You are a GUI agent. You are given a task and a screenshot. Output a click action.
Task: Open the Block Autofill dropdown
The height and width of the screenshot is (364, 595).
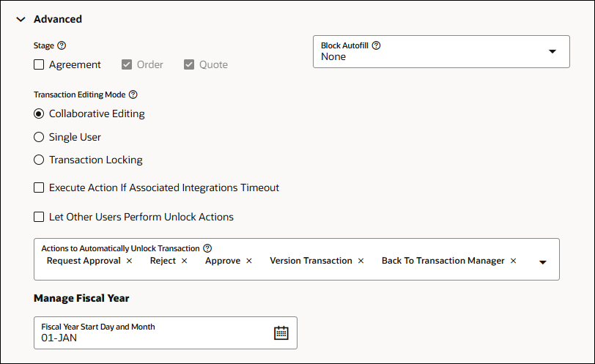[x=552, y=51]
